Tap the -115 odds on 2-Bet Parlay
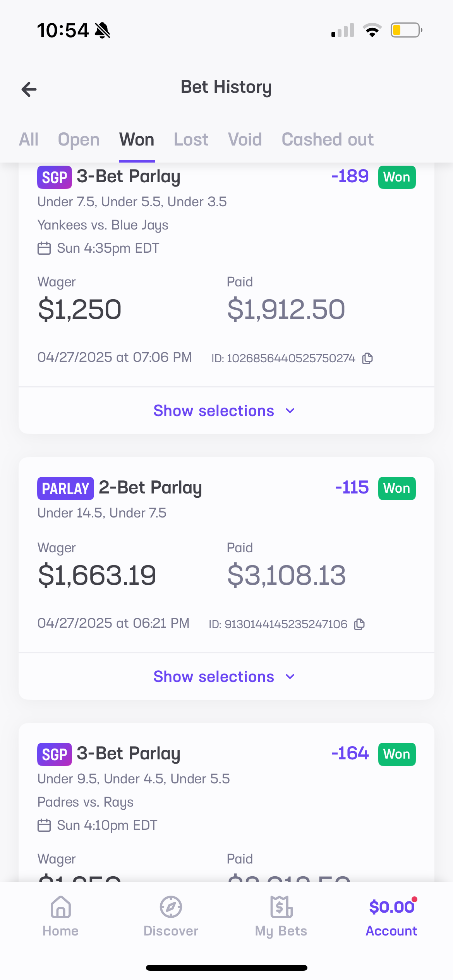 [x=352, y=488]
